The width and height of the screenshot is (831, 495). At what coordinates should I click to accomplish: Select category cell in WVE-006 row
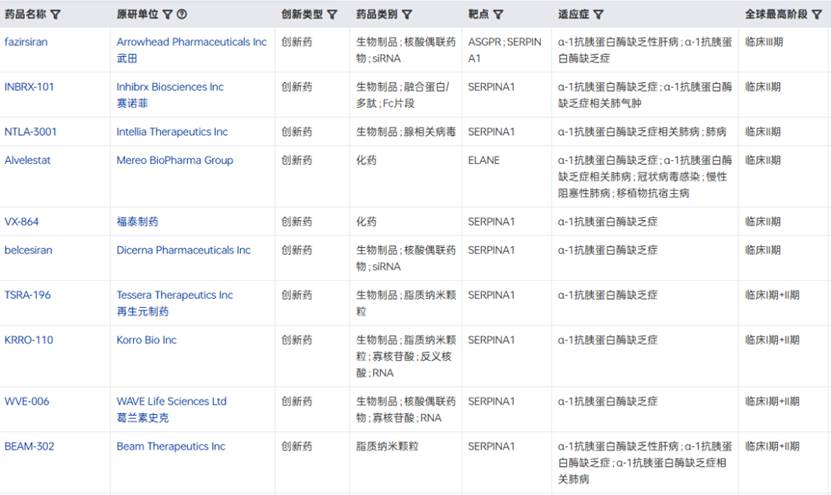pyautogui.click(x=406, y=410)
